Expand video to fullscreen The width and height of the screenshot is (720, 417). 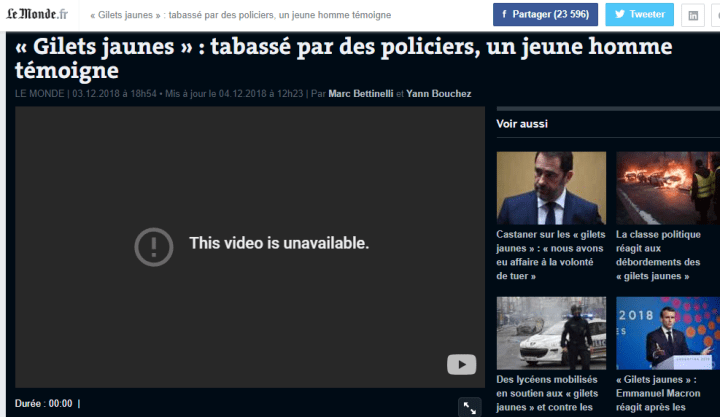(x=469, y=407)
